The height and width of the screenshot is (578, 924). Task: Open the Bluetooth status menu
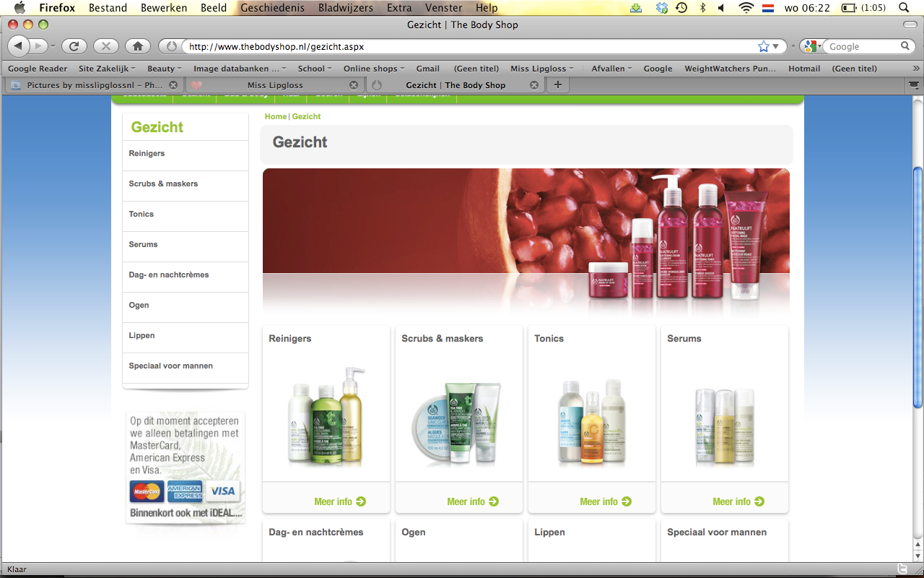point(702,8)
